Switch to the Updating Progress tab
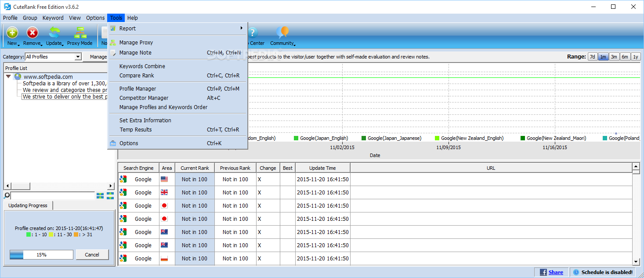644x278 pixels. 28,205
